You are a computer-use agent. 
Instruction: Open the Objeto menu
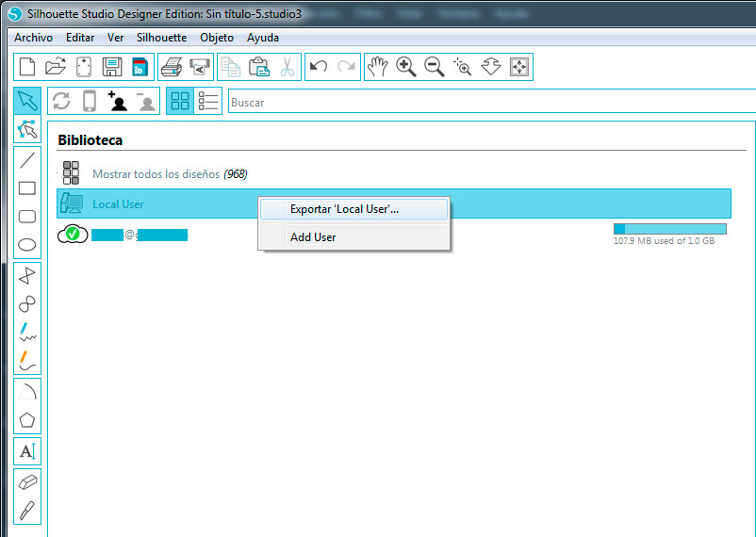(217, 38)
